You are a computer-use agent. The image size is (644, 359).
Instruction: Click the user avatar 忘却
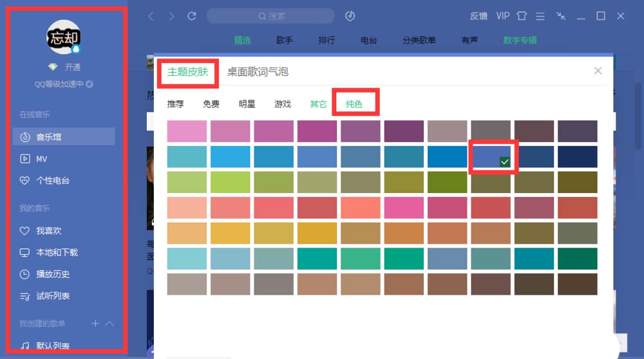[63, 37]
